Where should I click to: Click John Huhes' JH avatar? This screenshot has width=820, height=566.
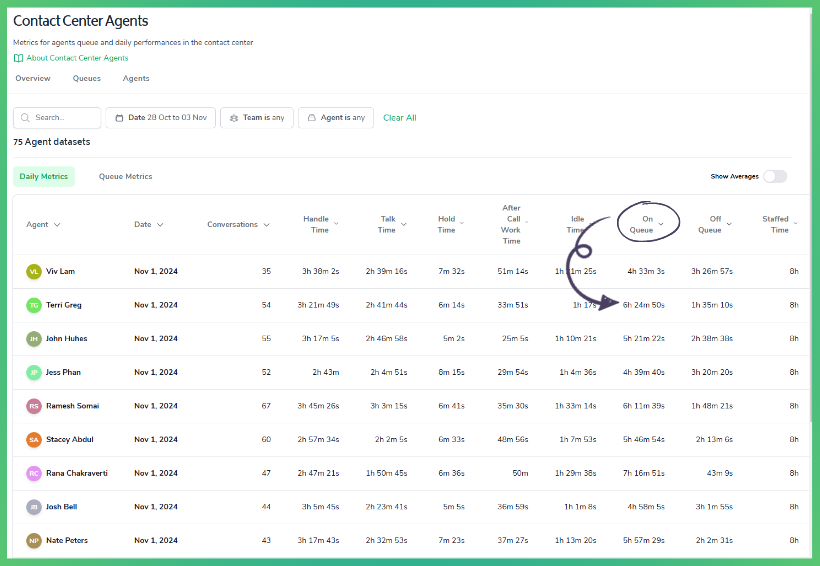(x=34, y=338)
